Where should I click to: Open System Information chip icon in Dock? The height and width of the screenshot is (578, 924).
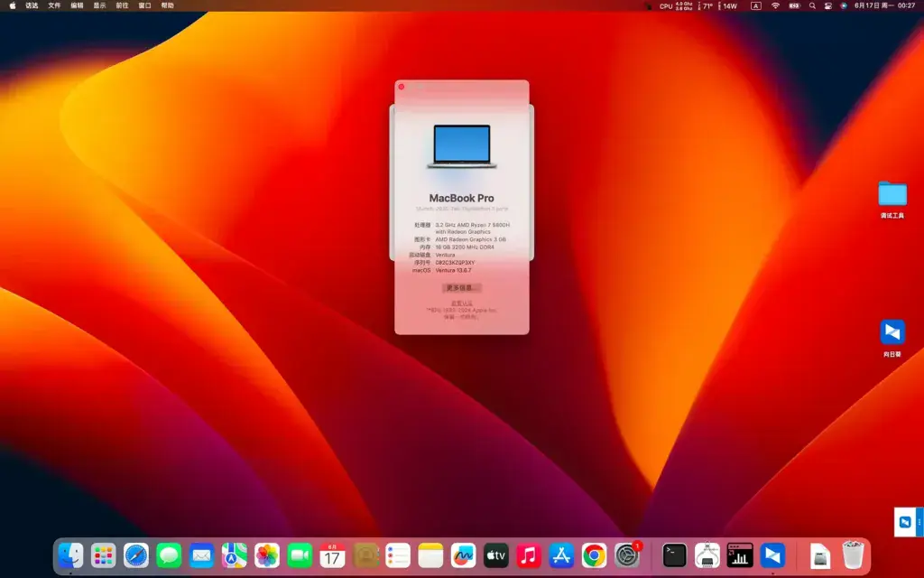tap(707, 555)
